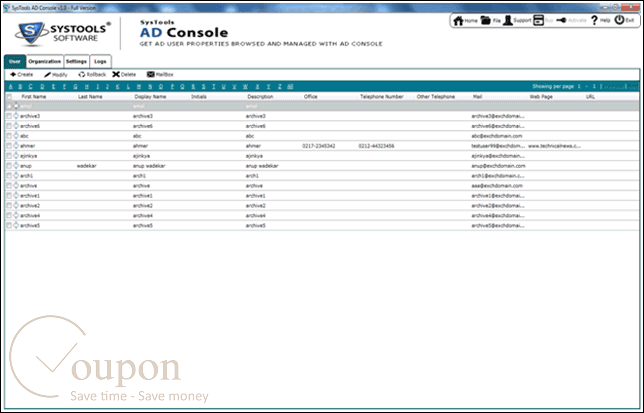
Task: Click the Exit power icon
Action: click(619, 20)
